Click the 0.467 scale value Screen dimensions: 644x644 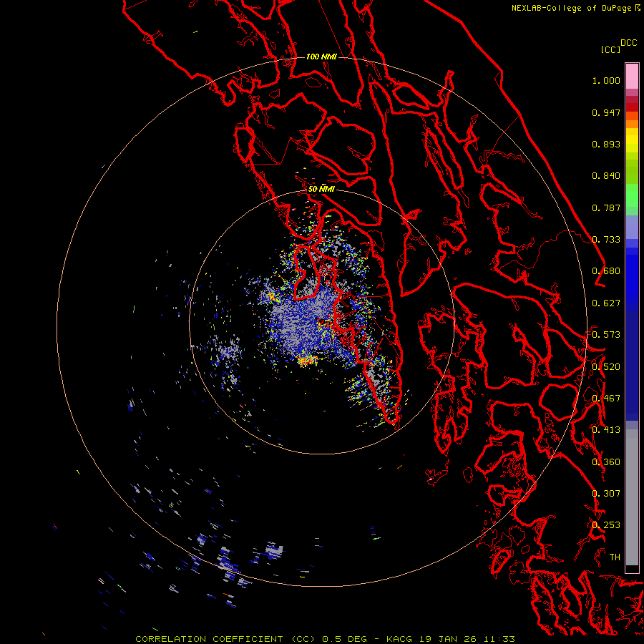(606, 399)
